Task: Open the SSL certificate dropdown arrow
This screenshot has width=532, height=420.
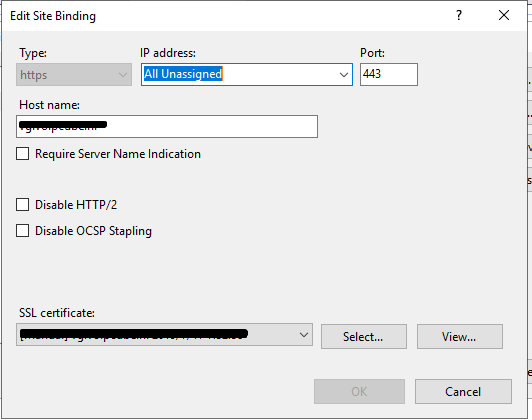Action: click(304, 335)
